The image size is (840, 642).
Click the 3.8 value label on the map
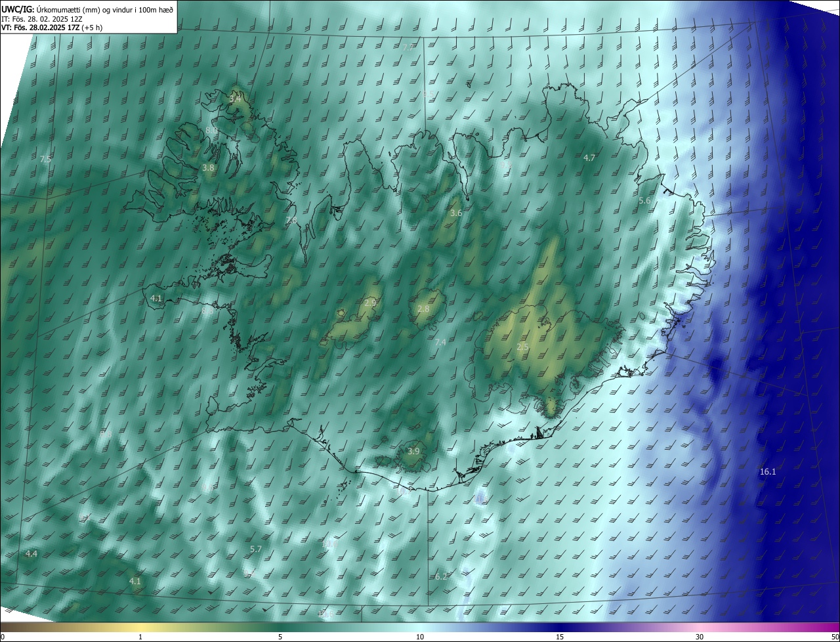pyautogui.click(x=208, y=168)
